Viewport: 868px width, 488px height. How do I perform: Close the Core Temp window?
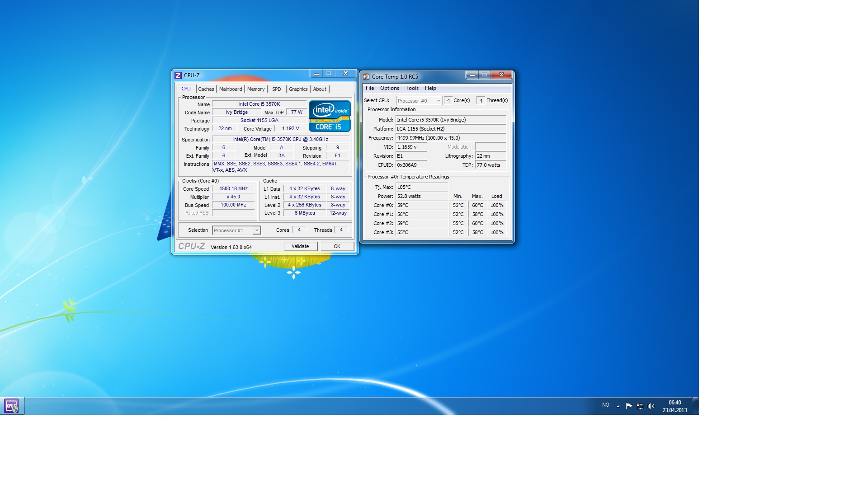click(x=501, y=75)
